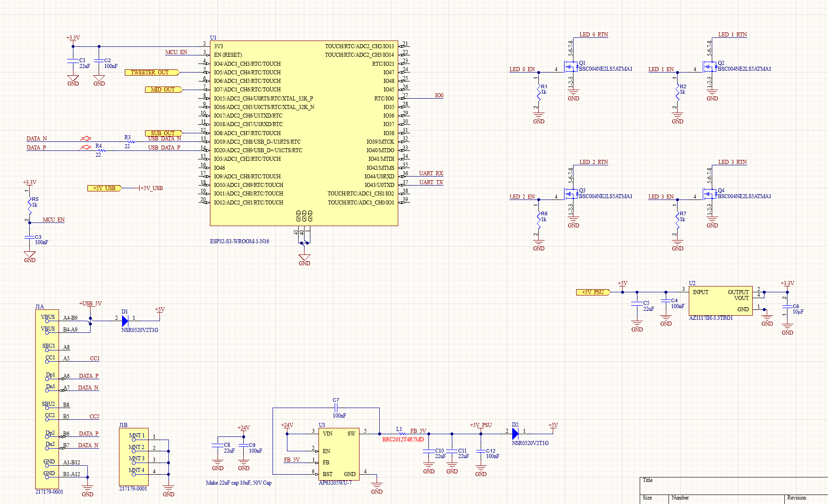Click the USB_DATA_N net label
Viewport: 828px width, 504px height.
pos(164,139)
